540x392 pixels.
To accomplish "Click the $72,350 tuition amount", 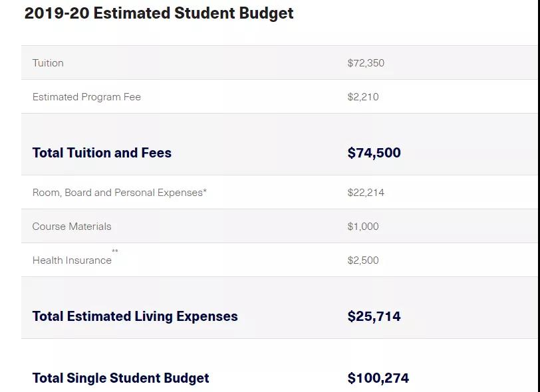I will (366, 63).
